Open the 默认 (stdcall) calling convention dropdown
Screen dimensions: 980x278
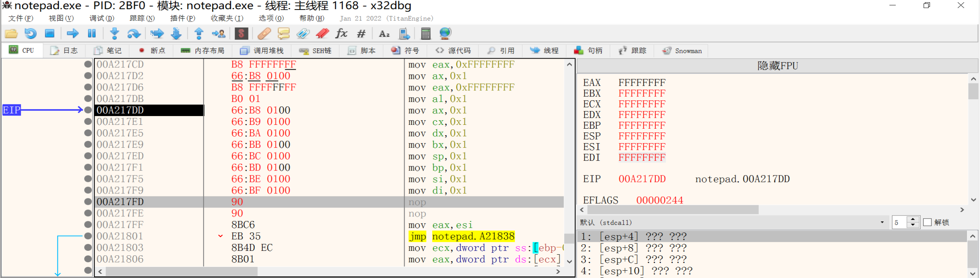coord(733,222)
